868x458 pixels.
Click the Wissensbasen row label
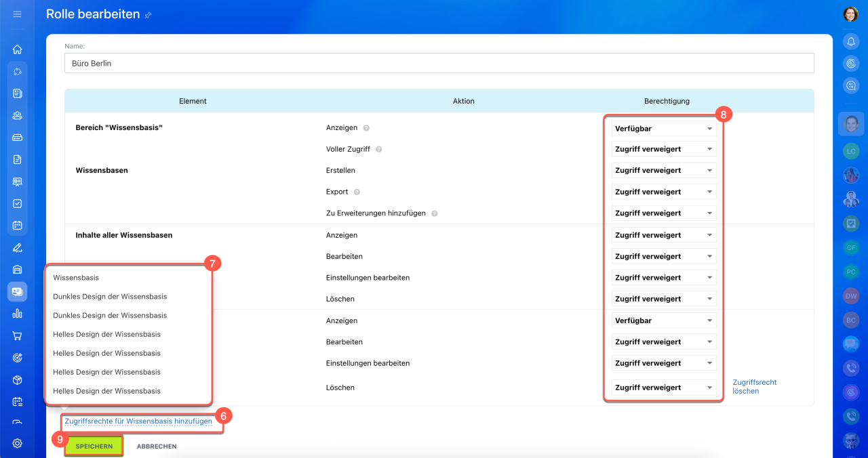(x=102, y=171)
